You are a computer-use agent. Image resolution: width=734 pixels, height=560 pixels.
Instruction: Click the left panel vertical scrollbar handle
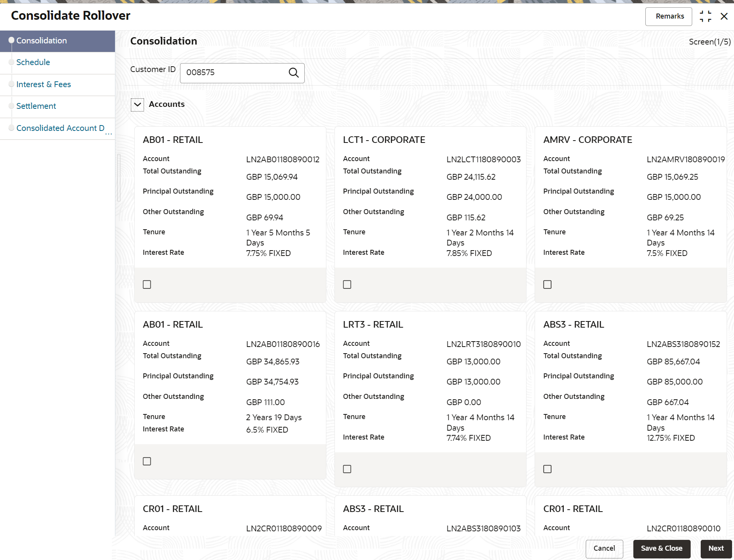point(119,178)
